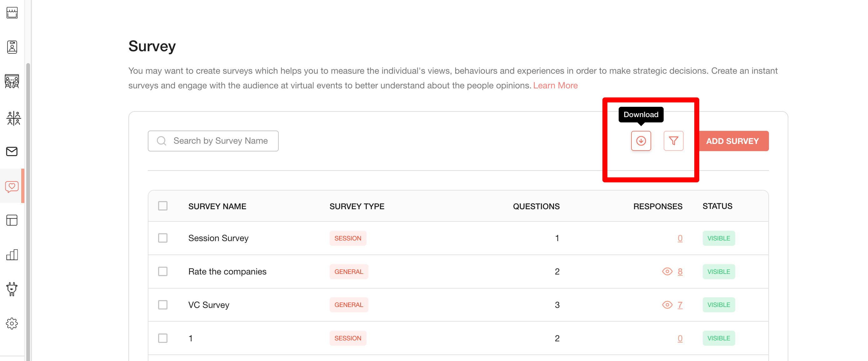
Task: Click VISIBLE status of survey 1
Action: 719,338
